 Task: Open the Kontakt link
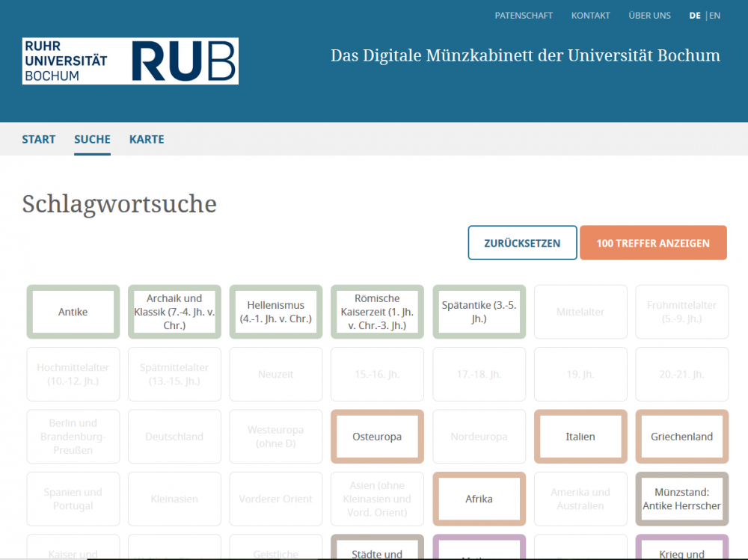pos(590,16)
